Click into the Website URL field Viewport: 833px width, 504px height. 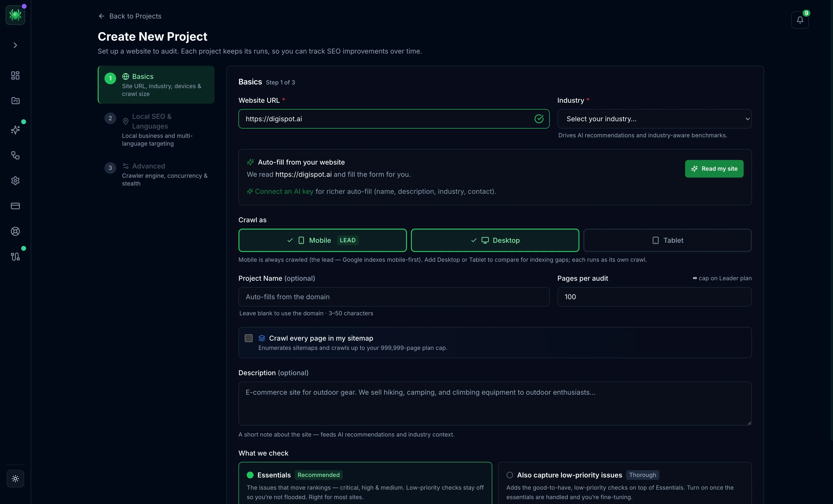pyautogui.click(x=394, y=119)
